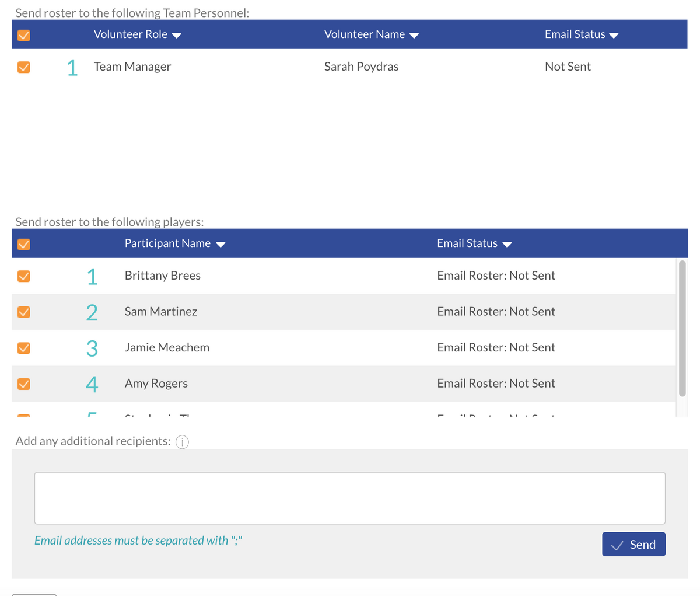Expand Email Status dropdown in personnel table

[x=614, y=34]
